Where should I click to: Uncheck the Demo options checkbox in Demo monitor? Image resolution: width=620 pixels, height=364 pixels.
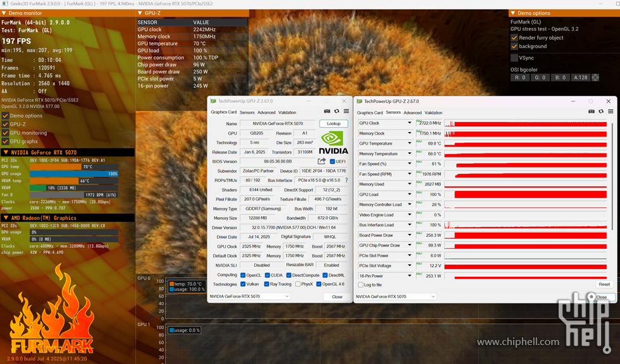click(x=5, y=116)
